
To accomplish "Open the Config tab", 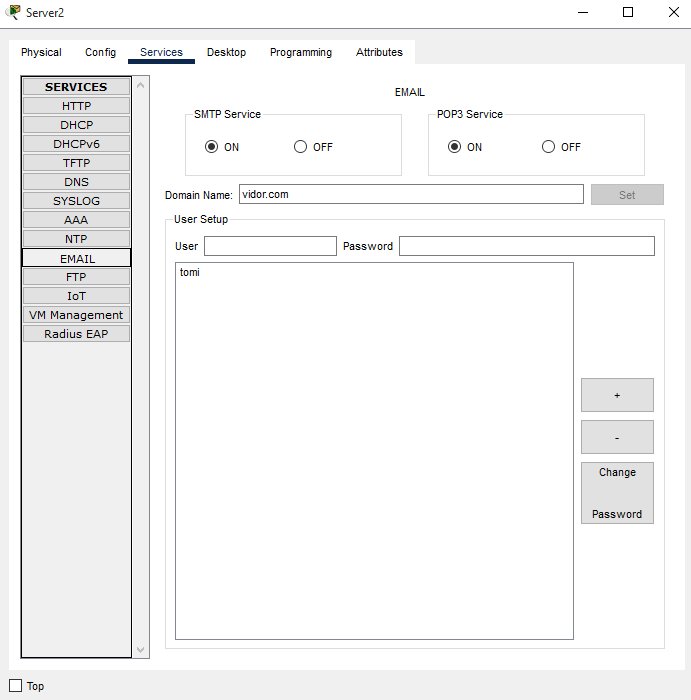I will click(100, 52).
